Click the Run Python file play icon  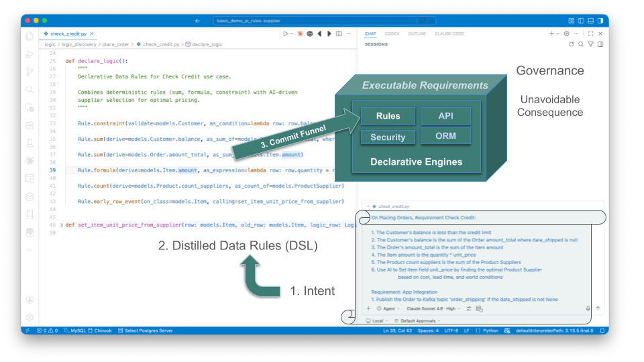click(286, 34)
